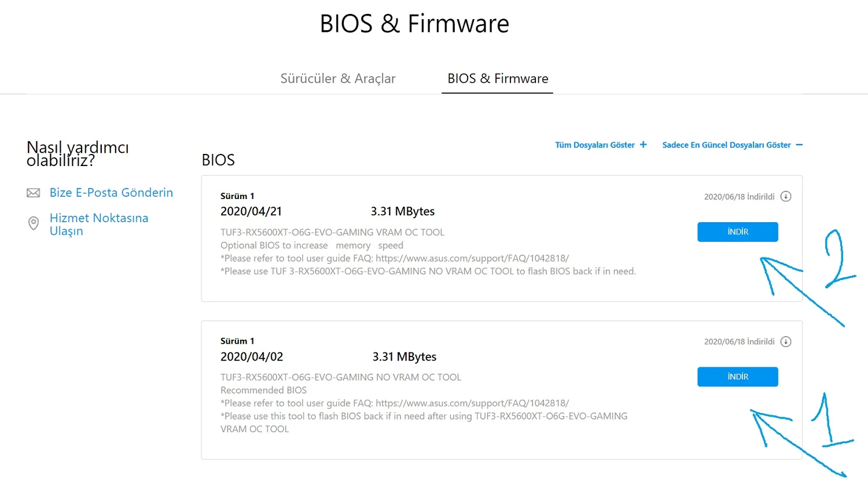Expand list with Tüm Dosyaları Göster

[x=595, y=145]
